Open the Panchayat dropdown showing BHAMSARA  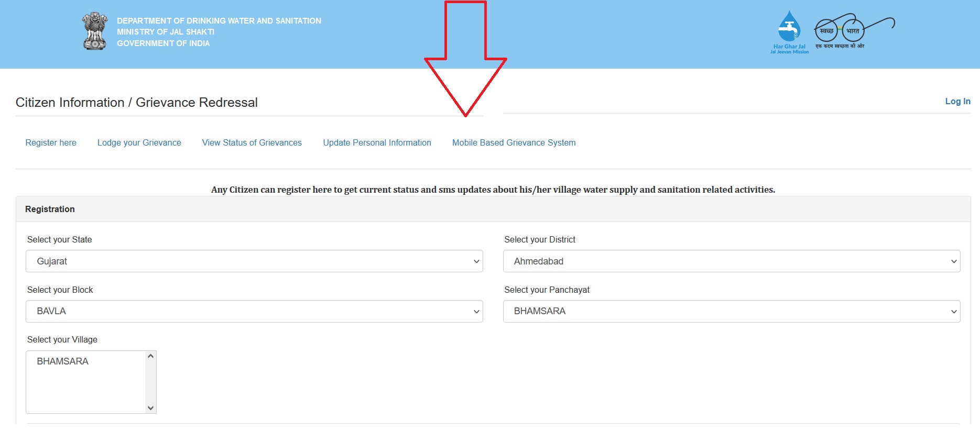pos(731,311)
